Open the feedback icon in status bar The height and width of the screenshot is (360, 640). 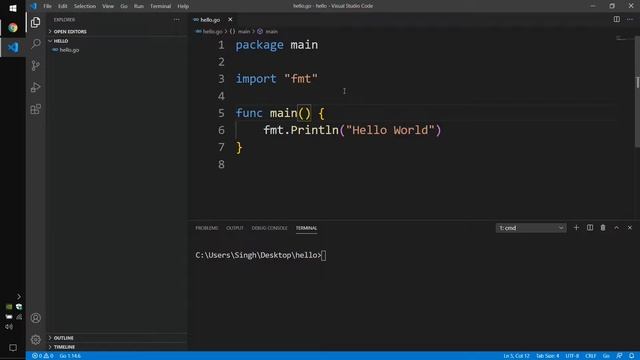pos(619,356)
